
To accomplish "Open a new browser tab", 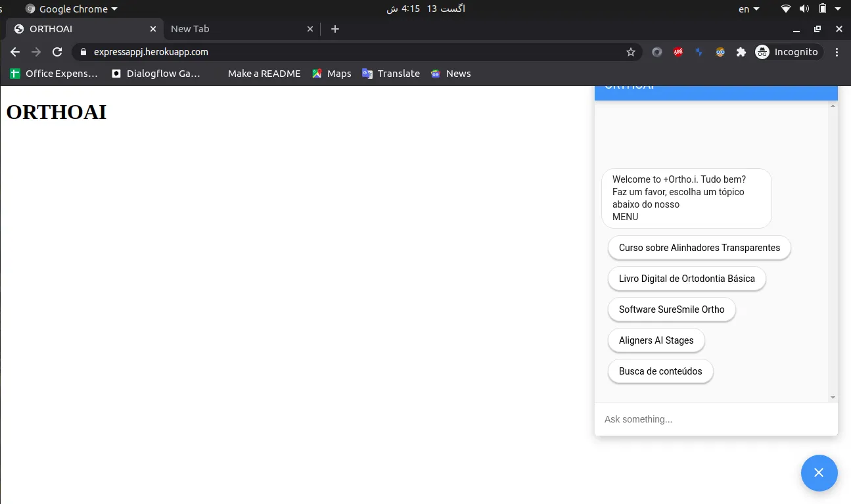I will point(335,29).
